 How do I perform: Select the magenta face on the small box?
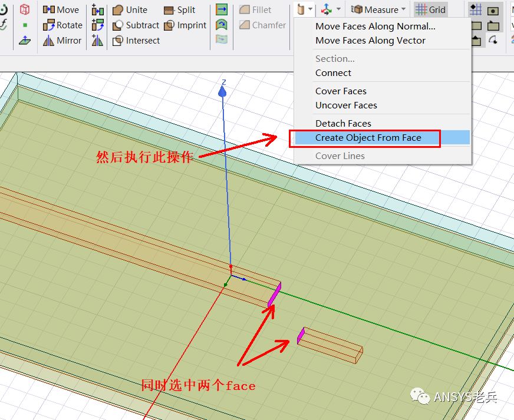tap(301, 336)
